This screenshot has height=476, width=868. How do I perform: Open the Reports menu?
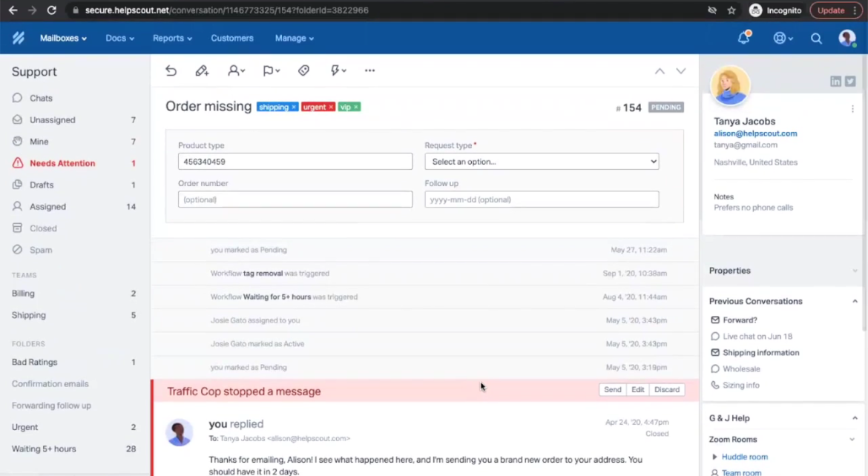coord(172,39)
